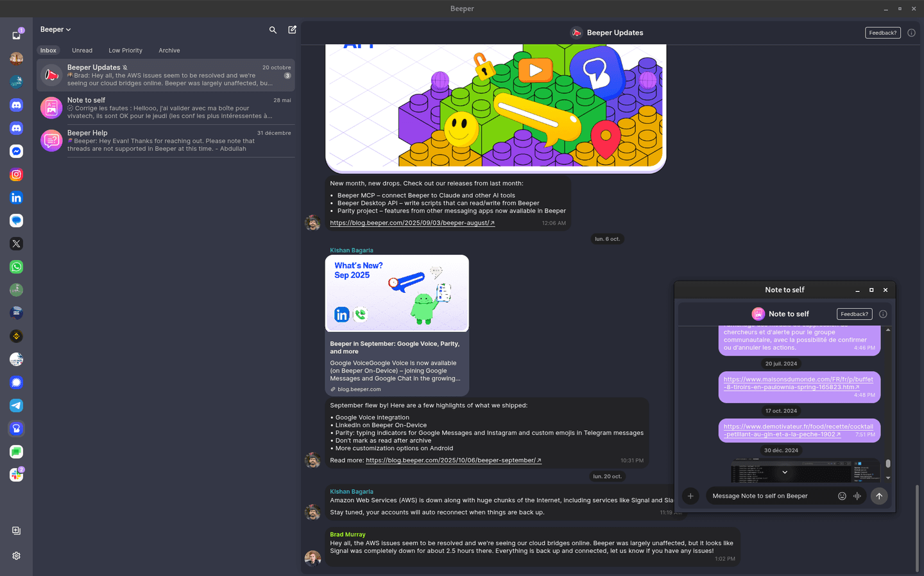Image resolution: width=924 pixels, height=576 pixels.
Task: Start a new chat with the compose icon
Action: tap(292, 30)
